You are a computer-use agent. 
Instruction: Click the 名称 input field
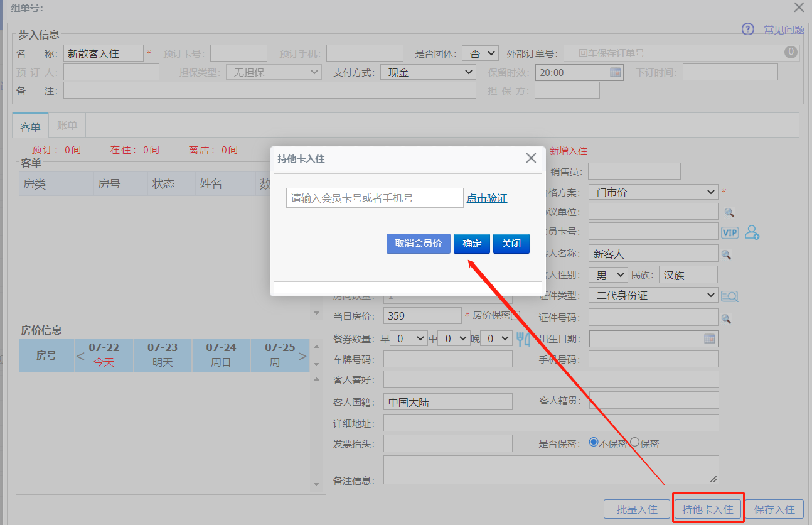click(x=104, y=53)
